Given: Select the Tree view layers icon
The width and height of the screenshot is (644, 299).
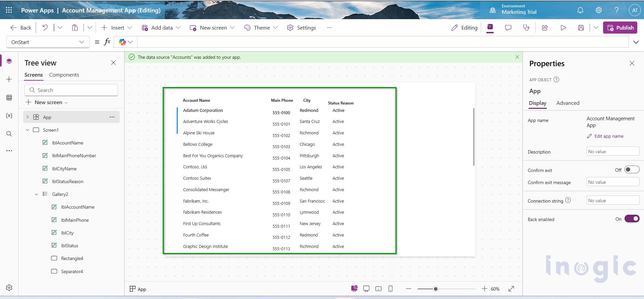Looking at the screenshot, I should 9,61.
